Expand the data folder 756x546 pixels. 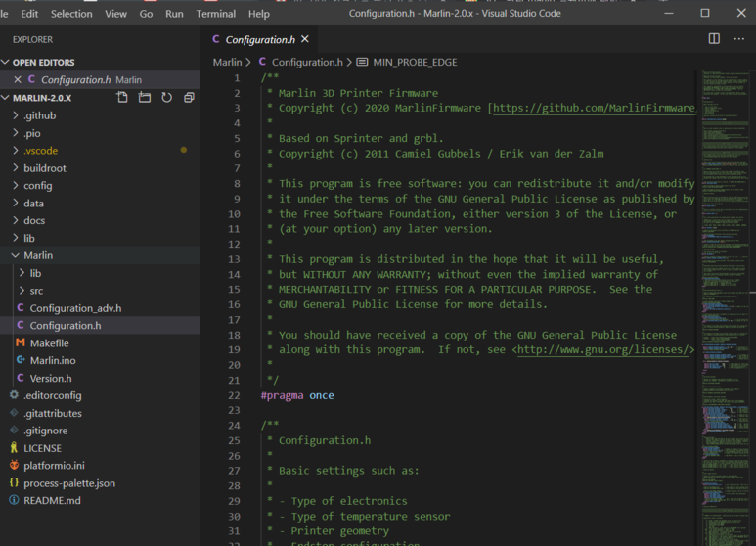coord(16,203)
